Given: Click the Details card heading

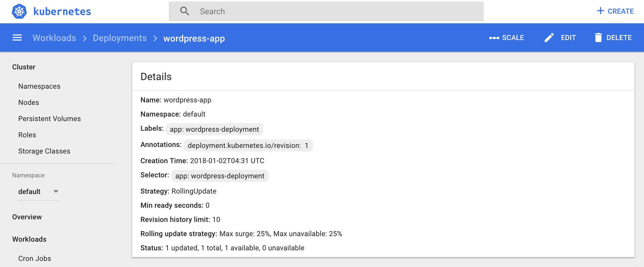Looking at the screenshot, I should point(156,77).
